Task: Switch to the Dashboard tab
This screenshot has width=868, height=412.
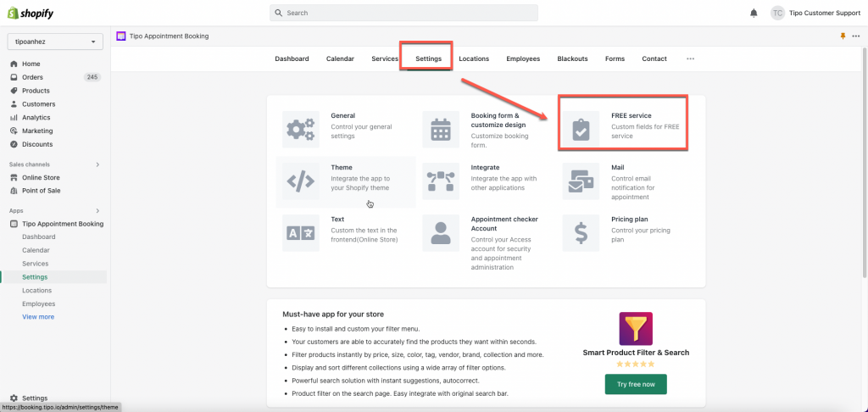Action: (x=292, y=58)
